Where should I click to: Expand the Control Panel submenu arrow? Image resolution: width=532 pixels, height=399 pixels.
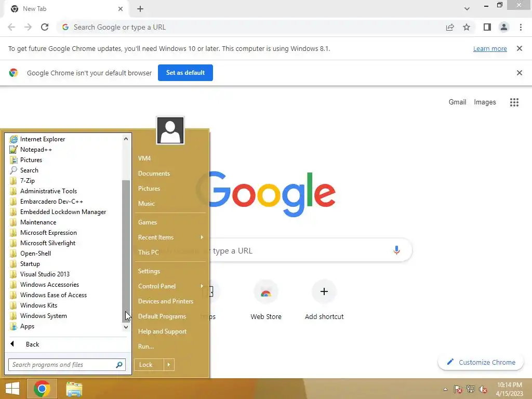pos(202,286)
